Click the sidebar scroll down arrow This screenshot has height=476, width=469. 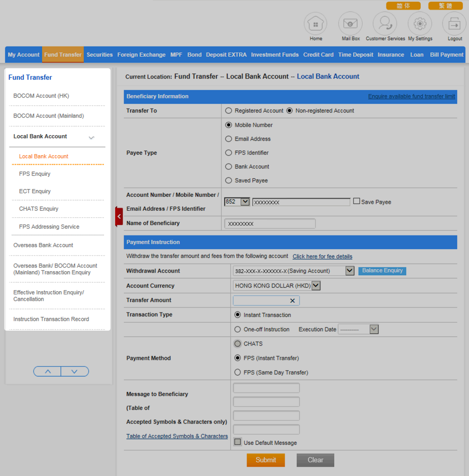coord(74,372)
